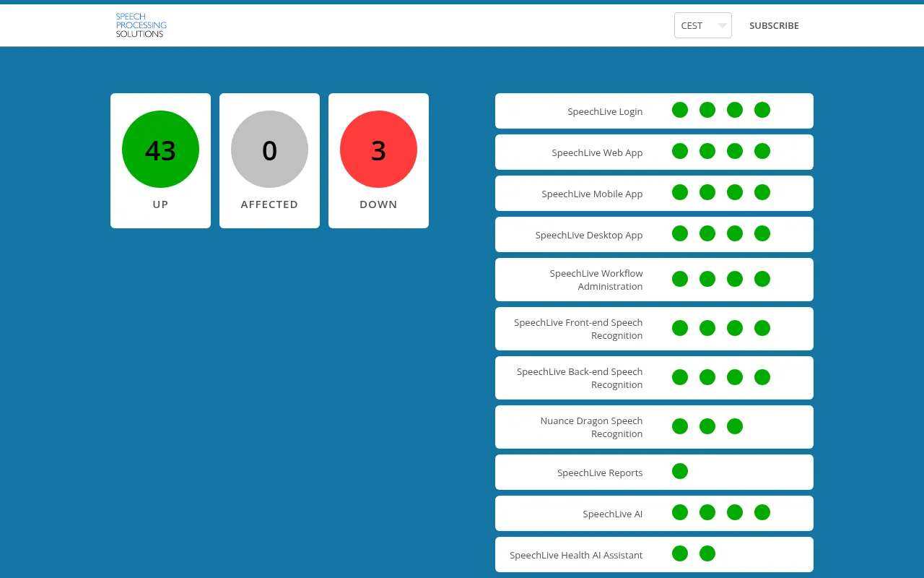Click the Speech Processing Solutions logo

point(141,25)
